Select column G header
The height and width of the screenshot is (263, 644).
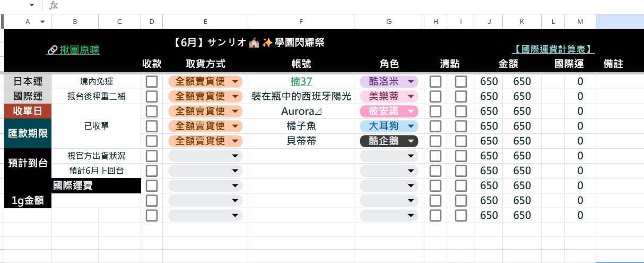[x=389, y=22]
